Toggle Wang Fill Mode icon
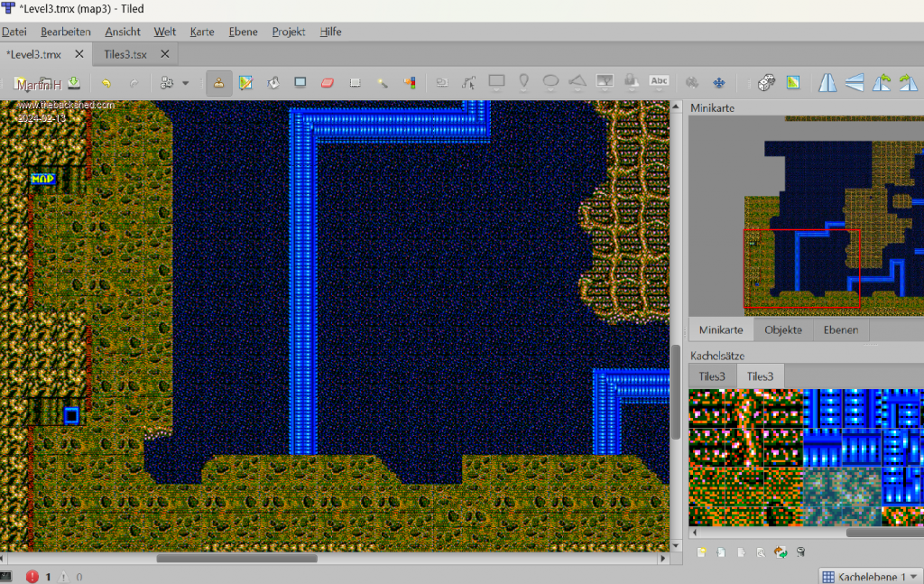This screenshot has height=584, width=924. coord(792,83)
